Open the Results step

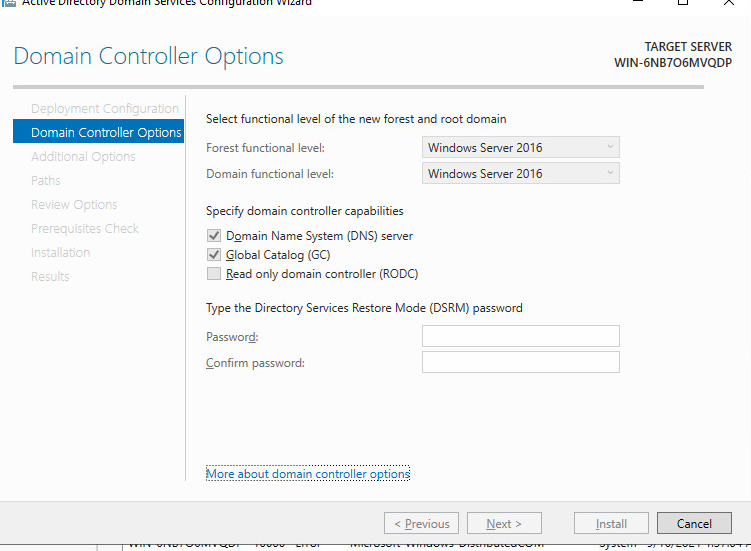tap(50, 277)
